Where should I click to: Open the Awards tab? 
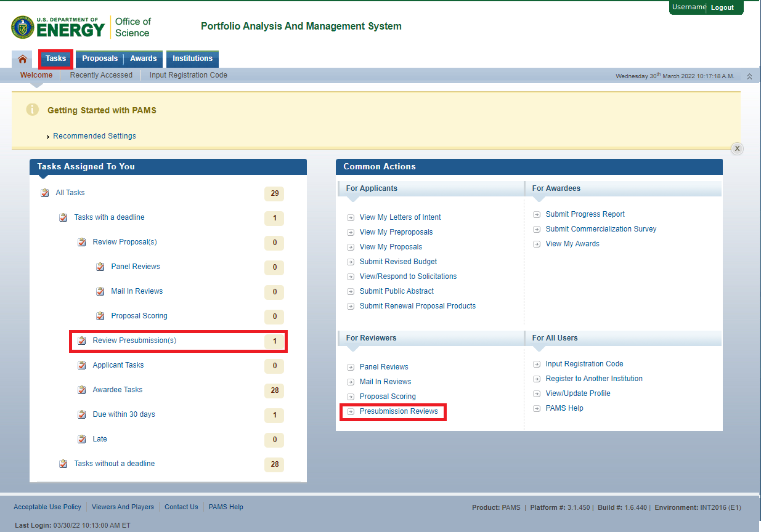[x=144, y=59]
